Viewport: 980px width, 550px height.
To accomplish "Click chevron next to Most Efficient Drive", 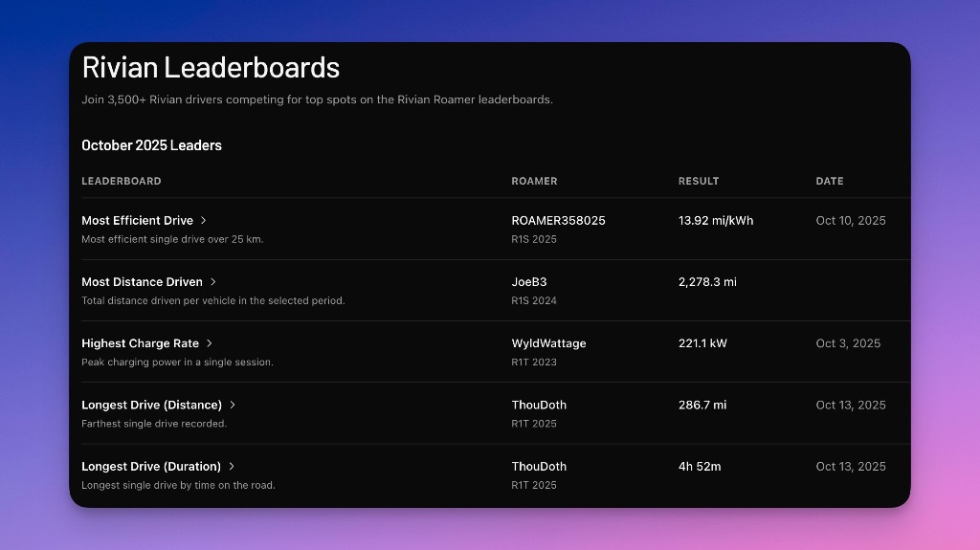I will [x=203, y=221].
